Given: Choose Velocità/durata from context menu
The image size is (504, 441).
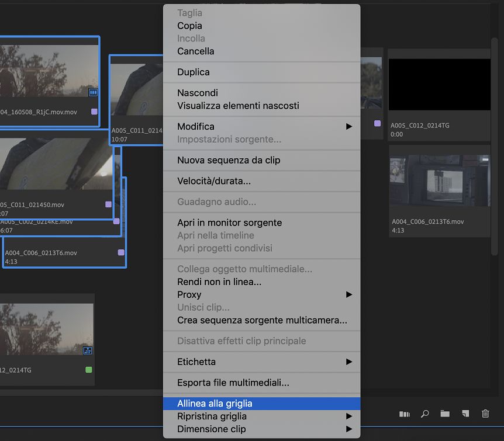Looking at the screenshot, I should (x=214, y=181).
